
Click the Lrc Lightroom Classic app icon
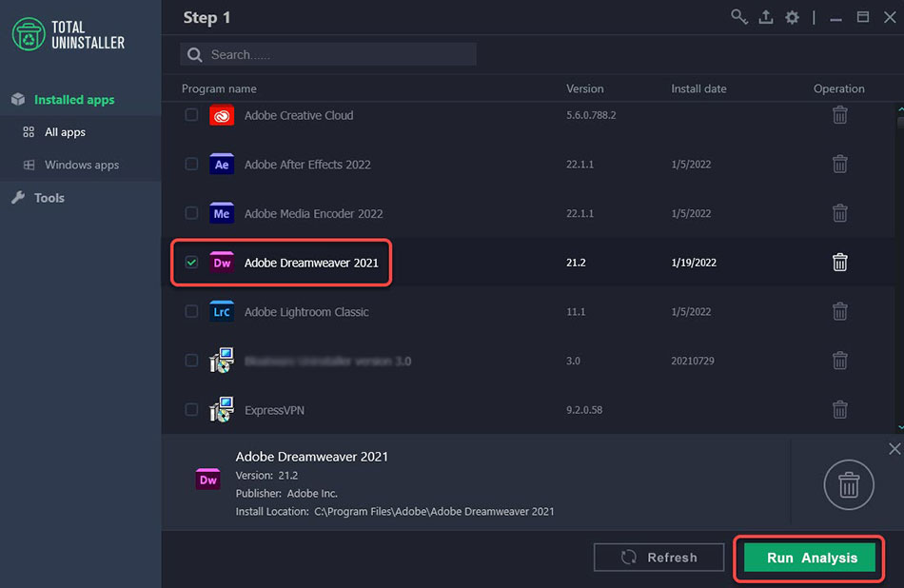(x=222, y=312)
